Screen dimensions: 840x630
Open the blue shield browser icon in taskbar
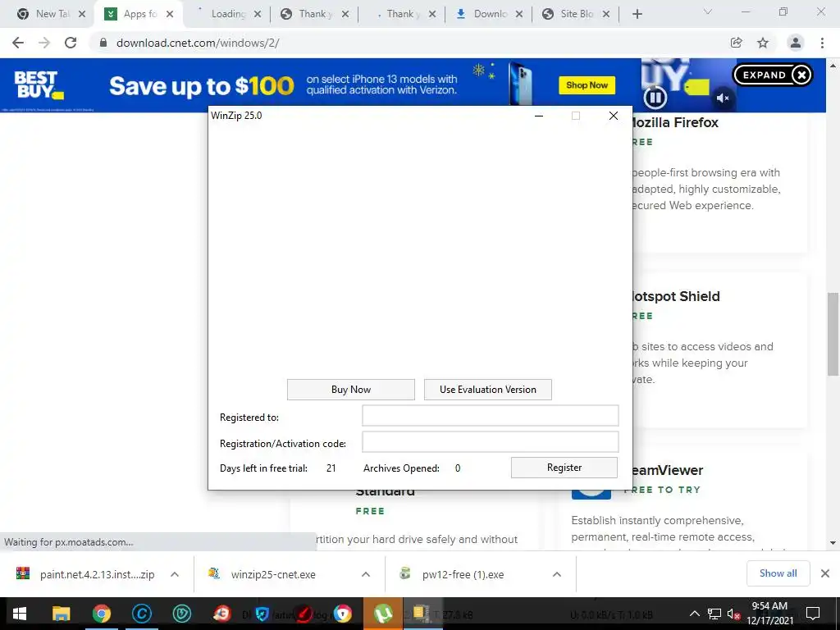point(342,614)
